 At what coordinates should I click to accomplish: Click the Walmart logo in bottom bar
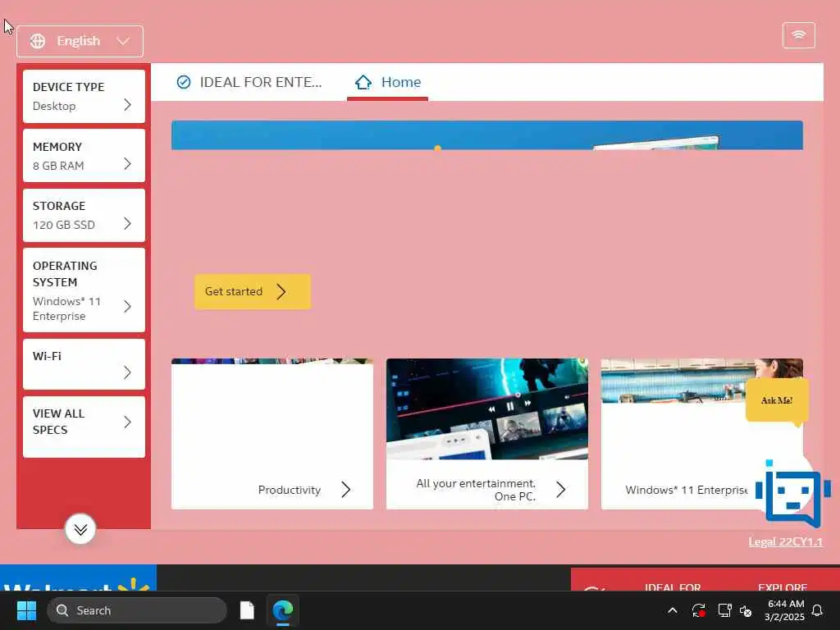click(x=78, y=577)
